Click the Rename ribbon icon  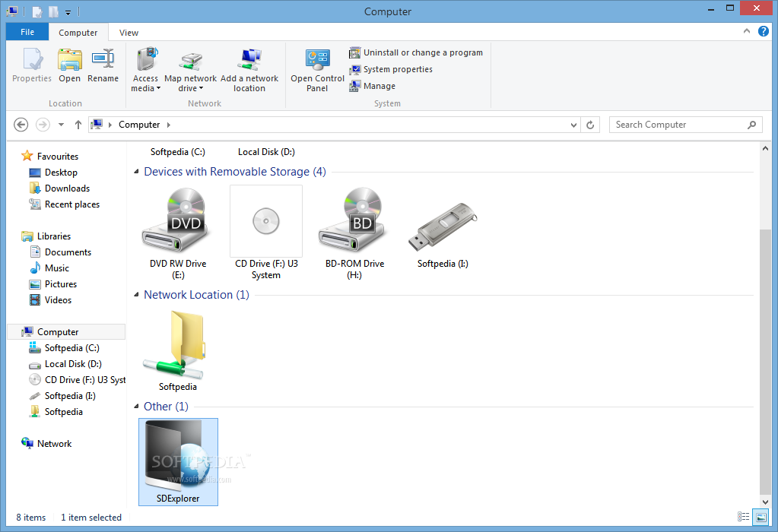tap(103, 65)
